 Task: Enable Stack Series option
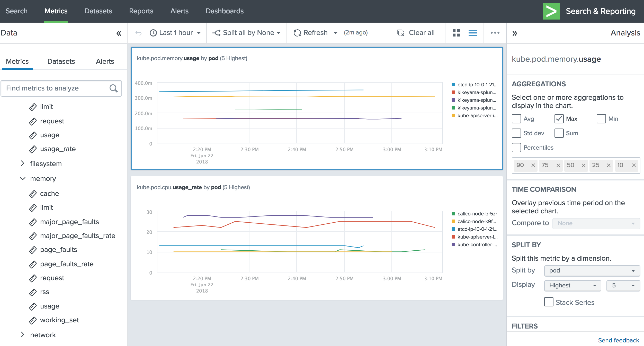click(x=549, y=302)
